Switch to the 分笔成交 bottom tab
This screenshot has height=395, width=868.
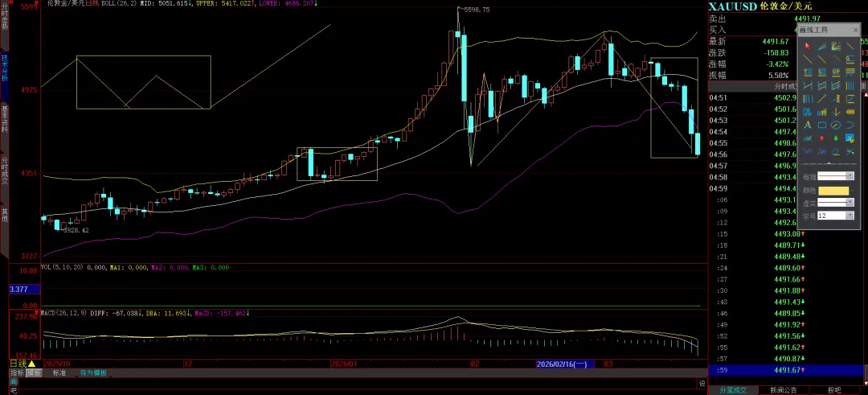pos(734,390)
